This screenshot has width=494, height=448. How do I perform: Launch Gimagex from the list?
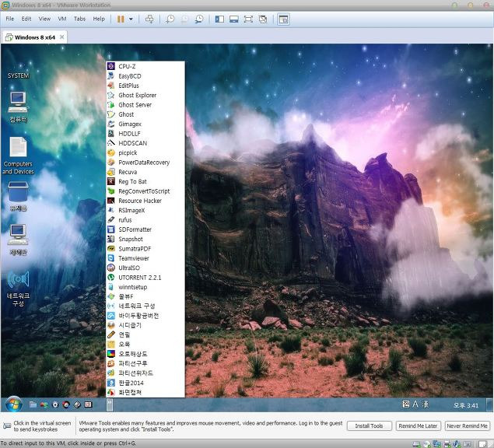(x=145, y=124)
